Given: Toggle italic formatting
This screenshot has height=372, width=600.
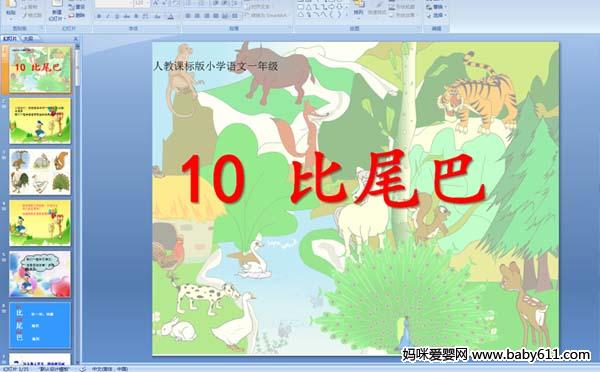Looking at the screenshot, I should (108, 16).
